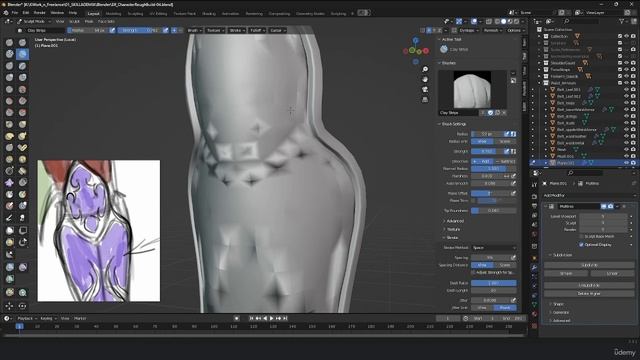
Task: Toggle visibility eye of Plane.001 row
Action: [x=627, y=163]
